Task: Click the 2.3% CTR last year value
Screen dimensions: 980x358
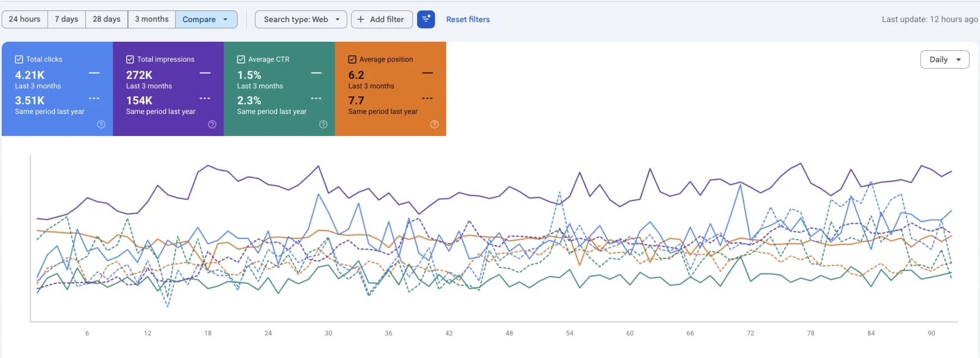Action: (249, 101)
